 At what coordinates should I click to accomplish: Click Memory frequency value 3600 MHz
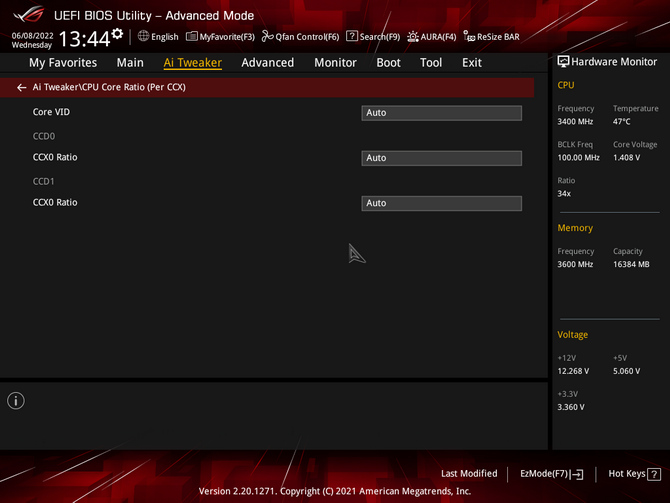[x=575, y=265]
